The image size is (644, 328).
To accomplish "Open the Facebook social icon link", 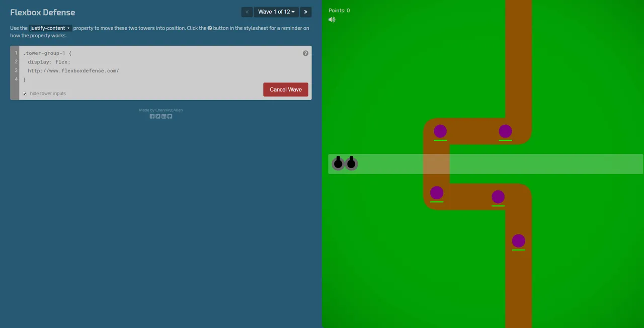I will pyautogui.click(x=152, y=116).
